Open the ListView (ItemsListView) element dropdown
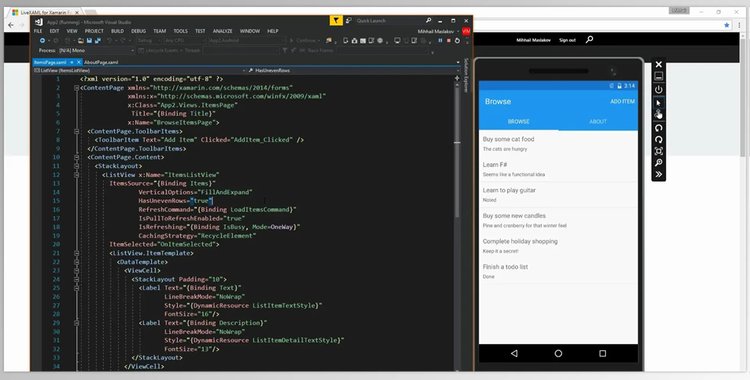750x380 pixels. [140, 70]
